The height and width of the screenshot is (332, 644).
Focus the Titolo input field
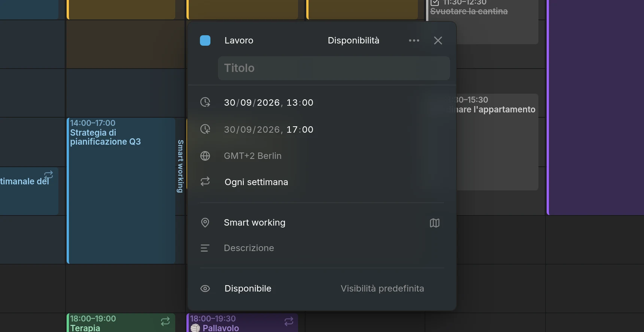(334, 68)
